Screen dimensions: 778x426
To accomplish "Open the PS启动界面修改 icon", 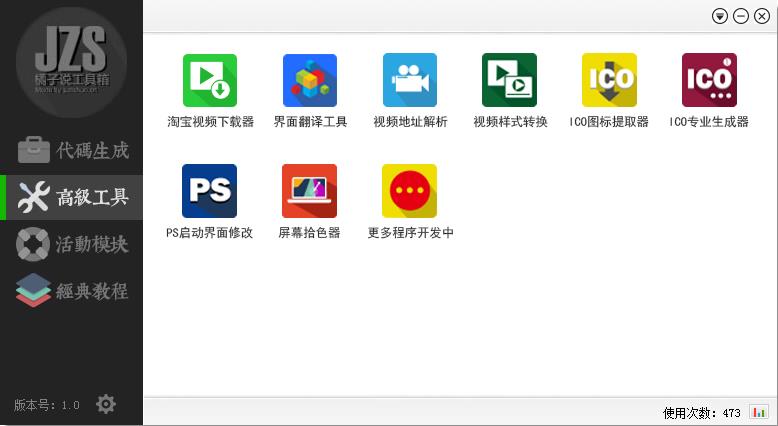I will [x=209, y=191].
